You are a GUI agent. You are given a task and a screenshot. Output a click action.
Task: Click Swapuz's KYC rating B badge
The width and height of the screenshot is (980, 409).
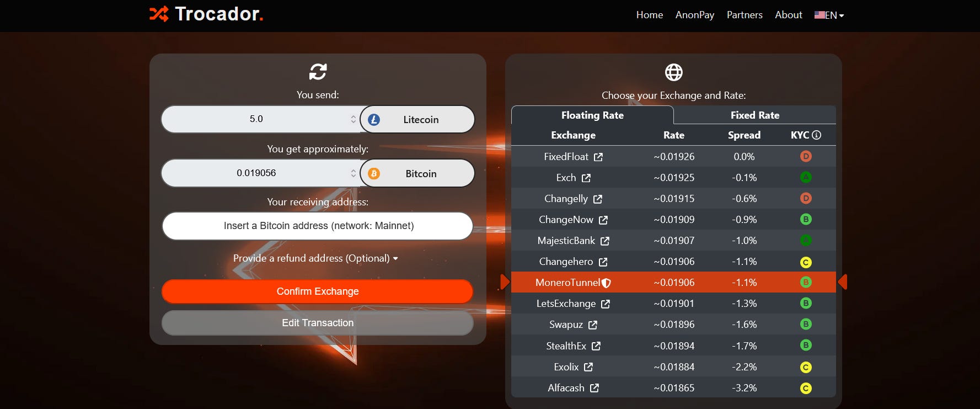pyautogui.click(x=806, y=324)
